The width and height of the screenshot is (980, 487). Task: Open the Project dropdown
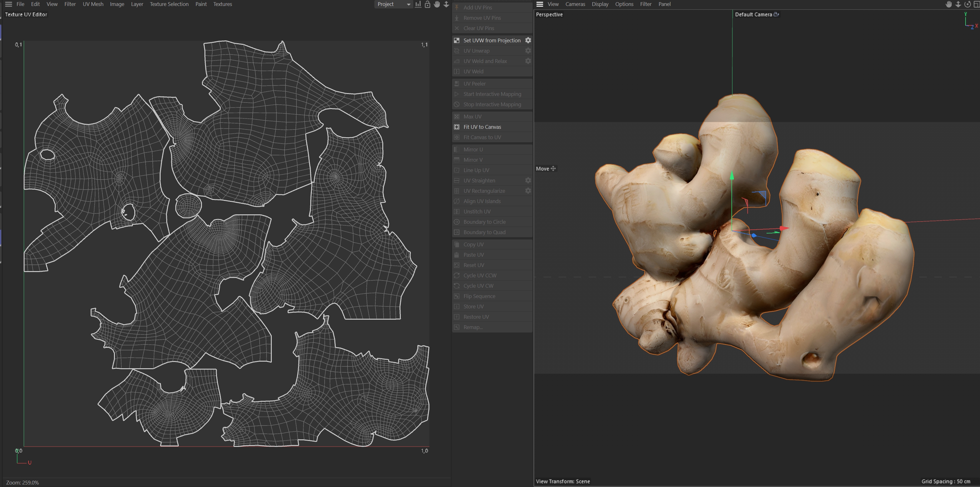[394, 4]
